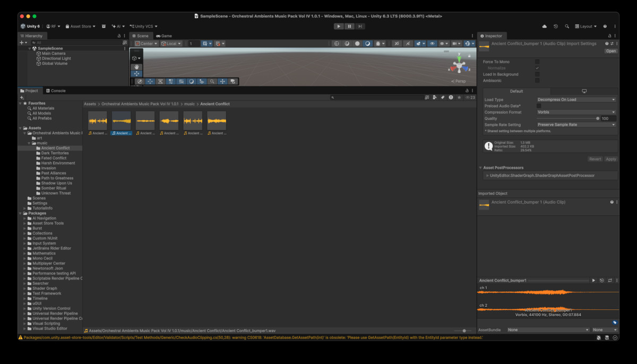Check the Force To Mono checkbox

(537, 62)
